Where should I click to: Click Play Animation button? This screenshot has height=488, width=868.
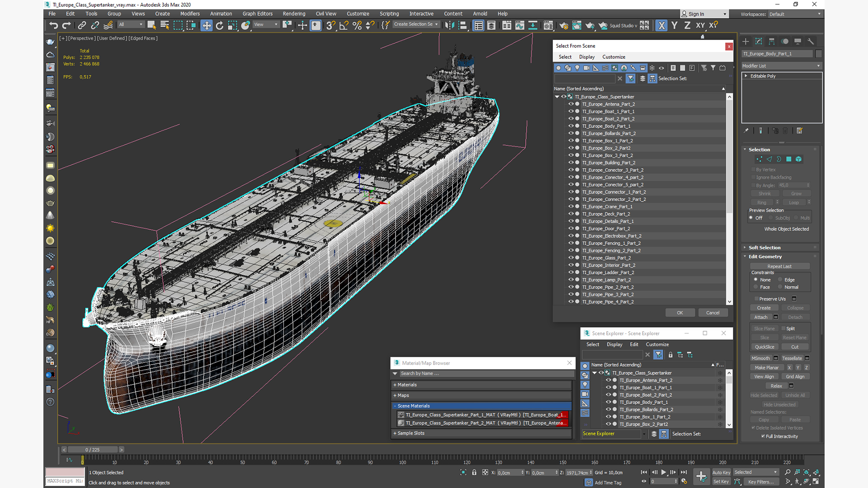click(x=664, y=472)
